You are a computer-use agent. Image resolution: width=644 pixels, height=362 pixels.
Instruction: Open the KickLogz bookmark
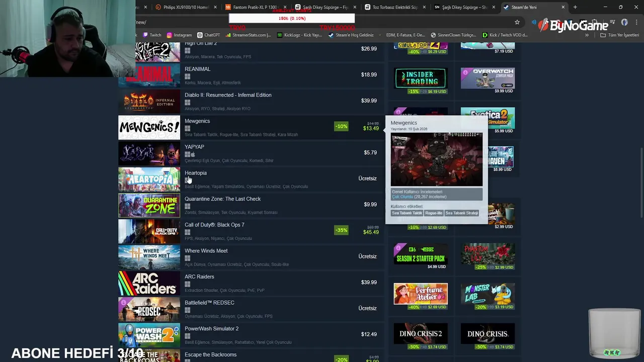tap(299, 35)
